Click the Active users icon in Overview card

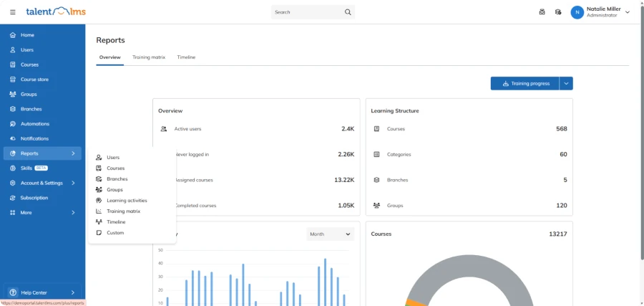(164, 129)
